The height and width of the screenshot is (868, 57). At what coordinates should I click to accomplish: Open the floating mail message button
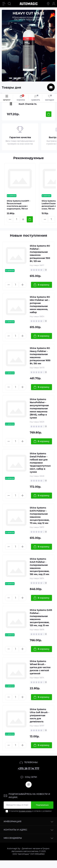[x=51, y=87]
